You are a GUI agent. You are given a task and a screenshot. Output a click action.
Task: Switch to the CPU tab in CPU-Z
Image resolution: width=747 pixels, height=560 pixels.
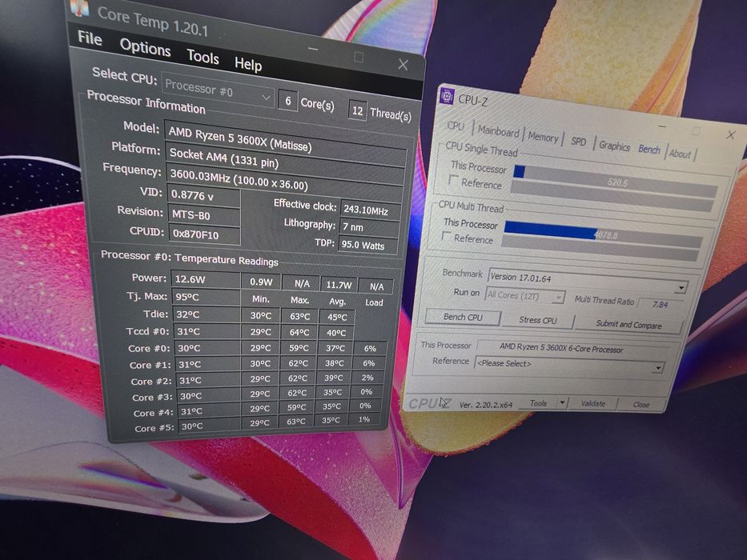point(456,126)
